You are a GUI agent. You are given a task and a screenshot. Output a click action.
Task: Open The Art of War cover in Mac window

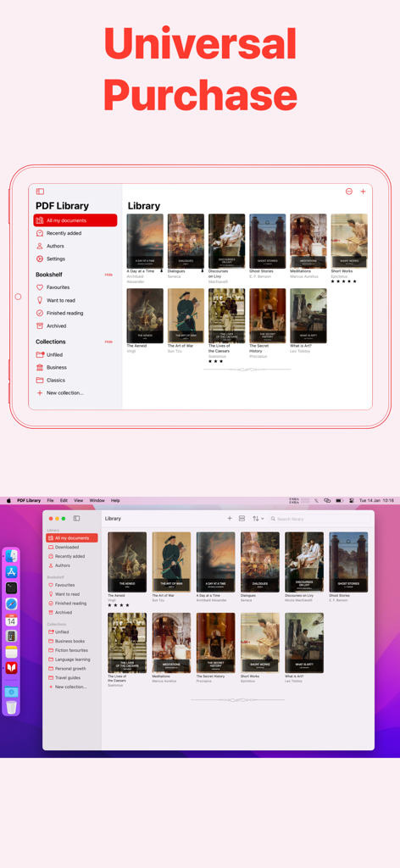pyautogui.click(x=171, y=562)
